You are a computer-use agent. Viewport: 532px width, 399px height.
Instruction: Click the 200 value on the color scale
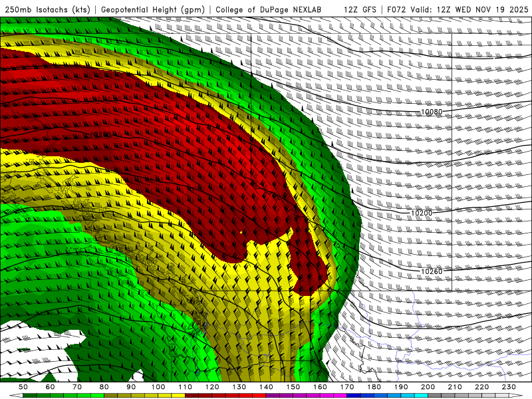[x=428, y=387]
